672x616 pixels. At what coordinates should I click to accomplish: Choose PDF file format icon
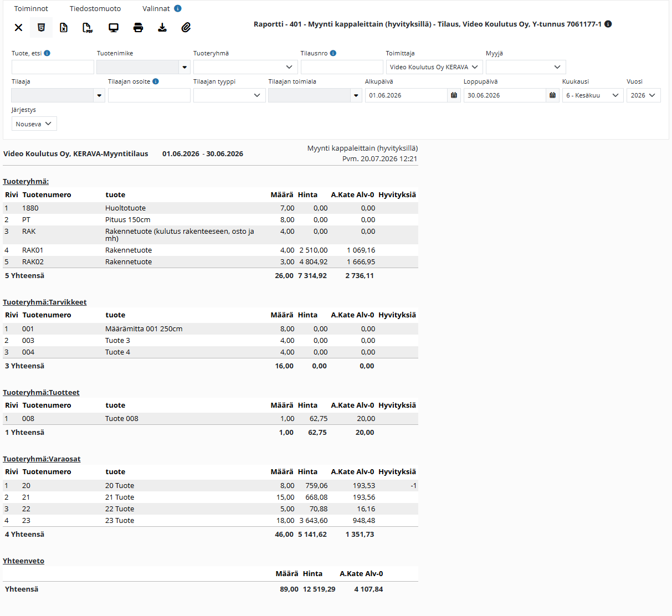88,28
